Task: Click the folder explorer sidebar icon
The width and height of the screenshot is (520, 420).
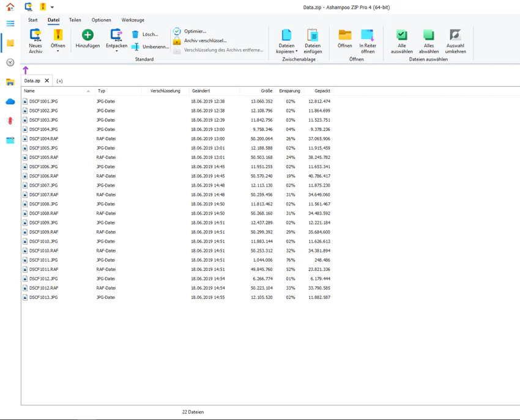Action: [x=10, y=82]
